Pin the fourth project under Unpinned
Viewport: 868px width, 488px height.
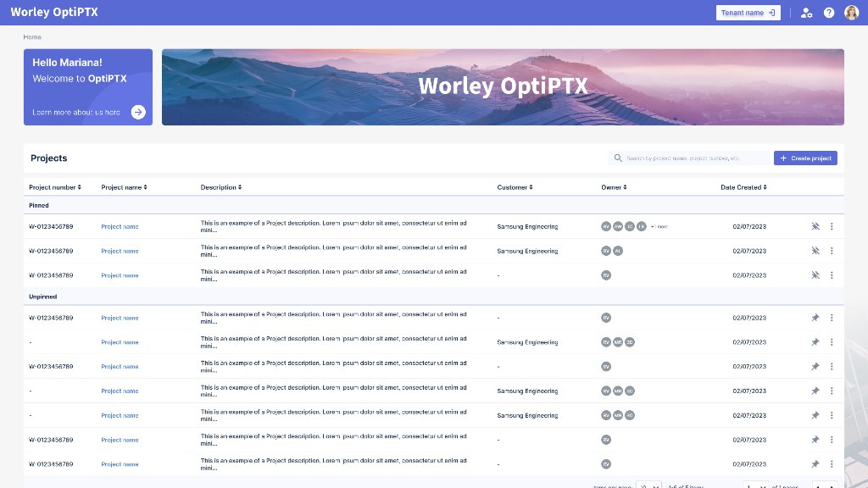[x=815, y=391]
